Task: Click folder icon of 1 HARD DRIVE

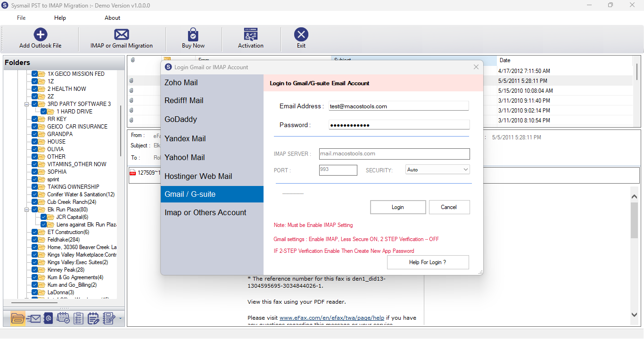Action: point(51,112)
